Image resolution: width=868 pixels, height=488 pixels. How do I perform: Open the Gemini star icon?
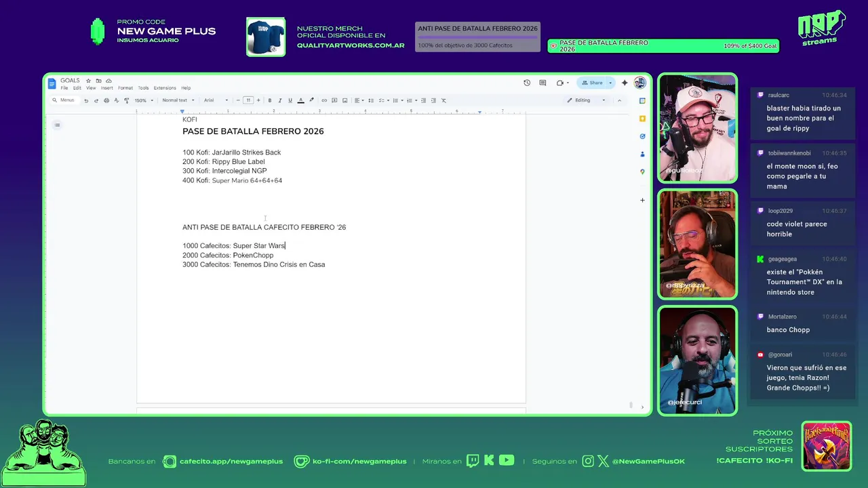(x=625, y=83)
